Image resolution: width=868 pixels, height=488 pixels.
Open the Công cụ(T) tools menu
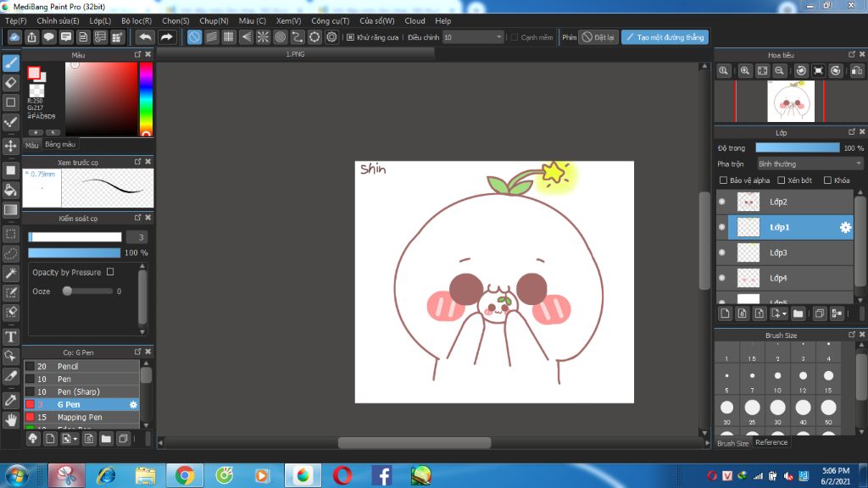[x=330, y=21]
